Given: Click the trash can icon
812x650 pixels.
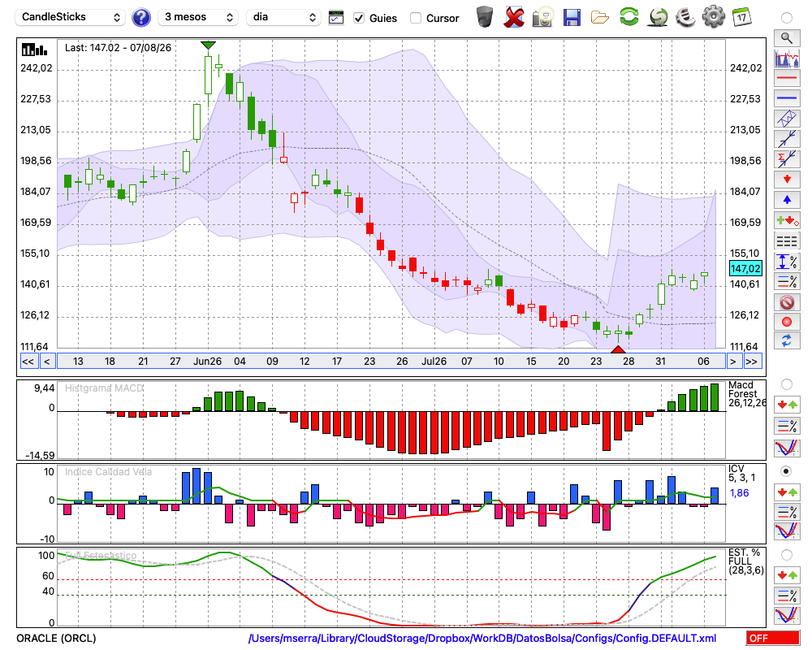Looking at the screenshot, I should 485,17.
